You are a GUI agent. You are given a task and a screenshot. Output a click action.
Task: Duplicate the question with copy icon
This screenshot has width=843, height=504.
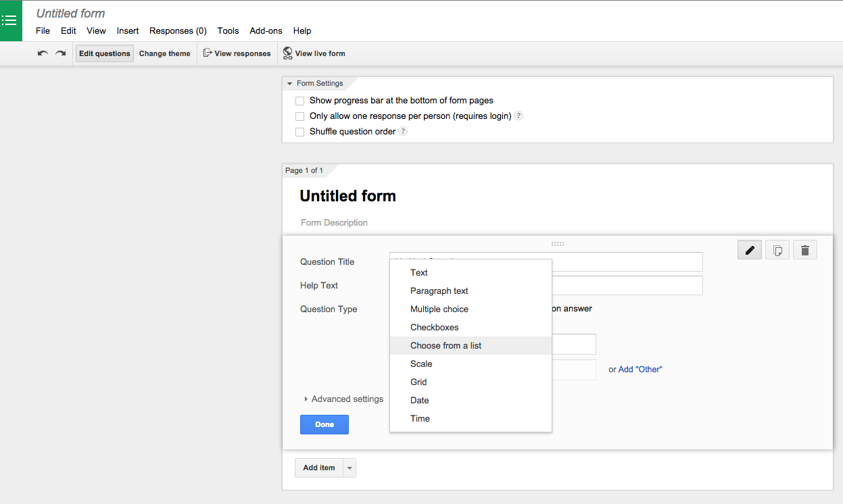[x=777, y=250]
